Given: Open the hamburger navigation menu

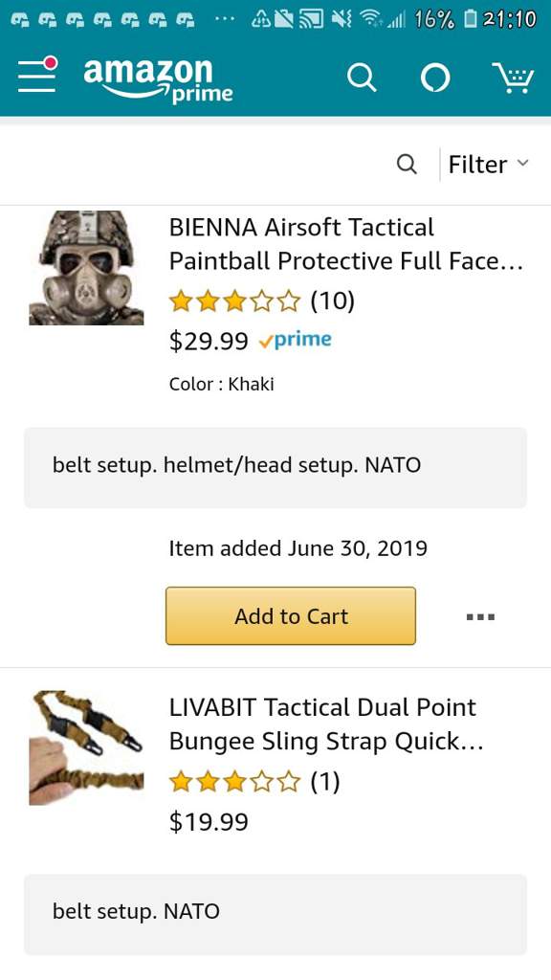Looking at the screenshot, I should point(37,75).
